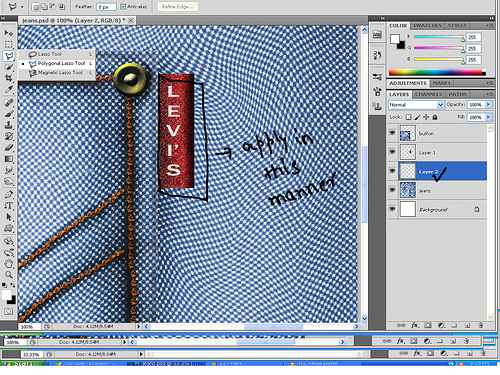The width and height of the screenshot is (500, 375).
Task: Click Subtract from selection mode icon
Action: point(53,6)
